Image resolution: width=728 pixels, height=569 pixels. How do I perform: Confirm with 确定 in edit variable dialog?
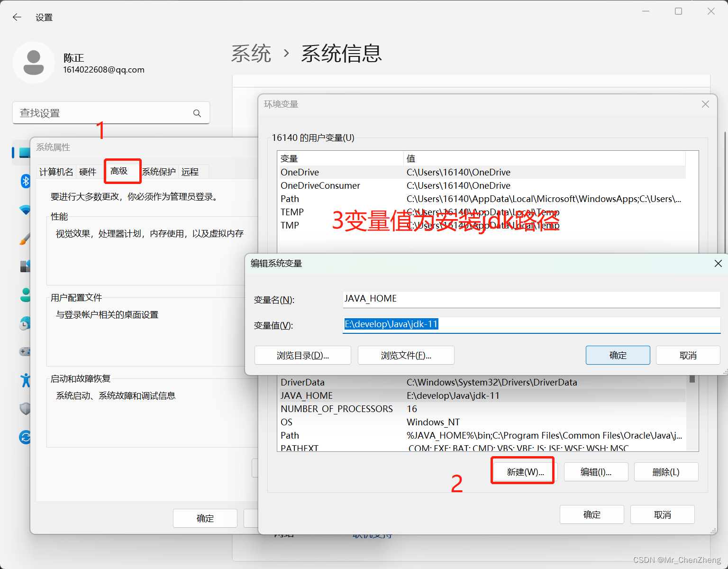click(618, 355)
